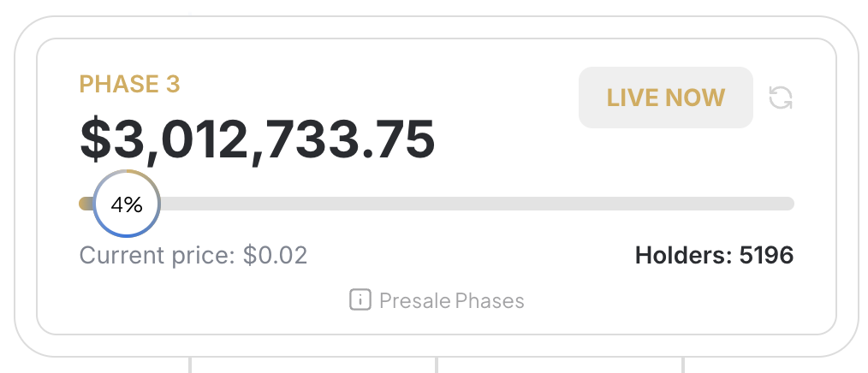868x373 pixels.
Task: Click the .75 cents portion of the amount
Action: point(401,139)
